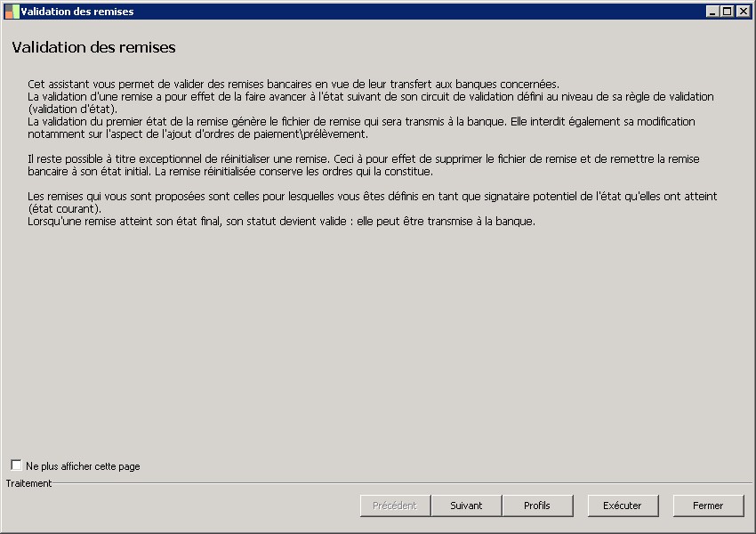756x534 pixels.
Task: Maximize the Validation des remises window
Action: [x=727, y=12]
